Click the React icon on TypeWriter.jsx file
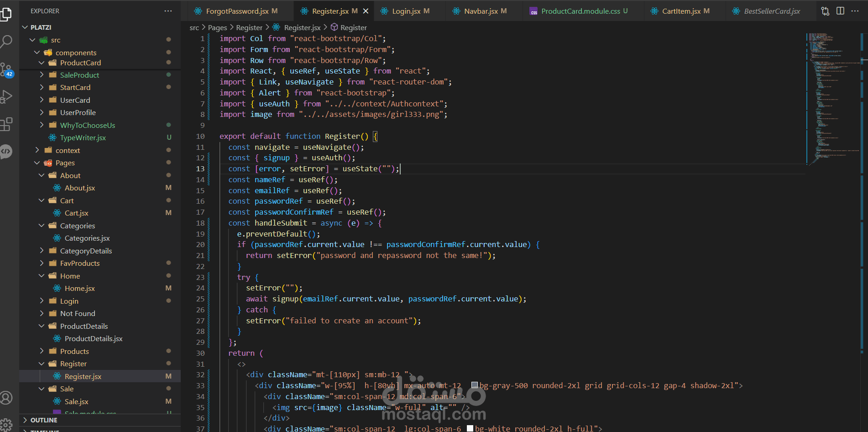 point(52,137)
